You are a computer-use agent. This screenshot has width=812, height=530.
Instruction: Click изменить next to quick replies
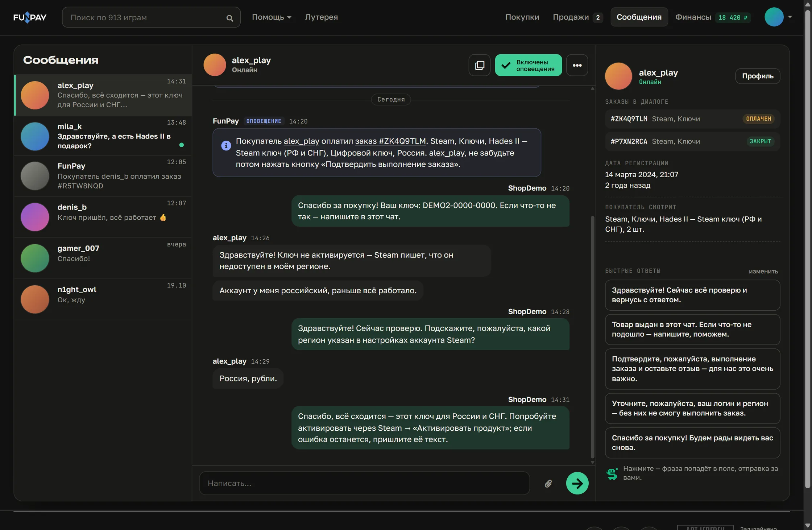tap(763, 272)
